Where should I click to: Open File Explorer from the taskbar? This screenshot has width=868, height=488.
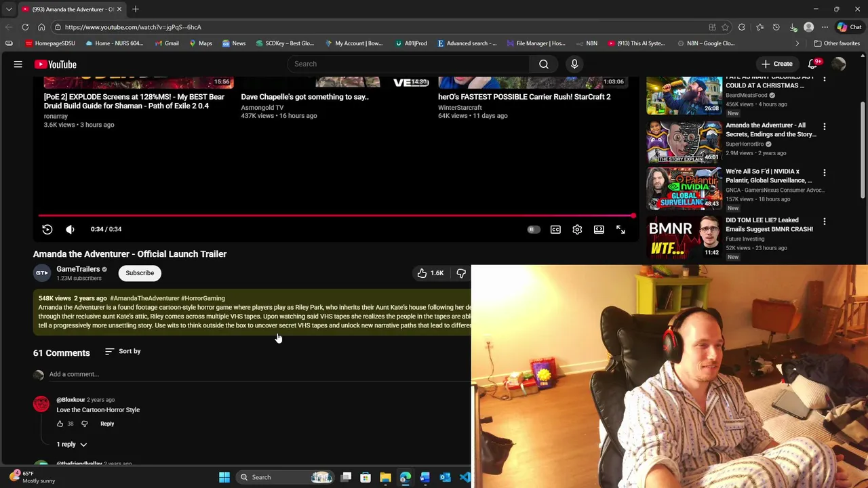385,477
